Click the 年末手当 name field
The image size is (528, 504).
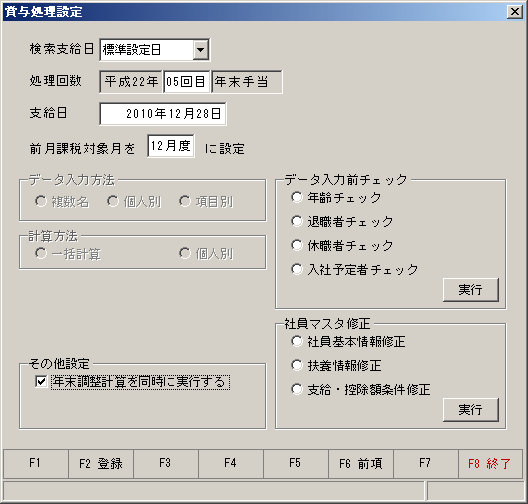247,81
